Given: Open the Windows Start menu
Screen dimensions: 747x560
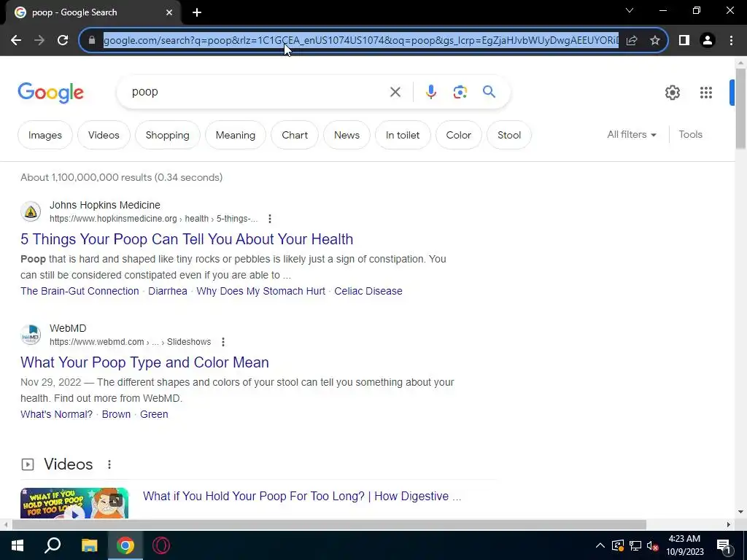Looking at the screenshot, I should tap(18, 545).
